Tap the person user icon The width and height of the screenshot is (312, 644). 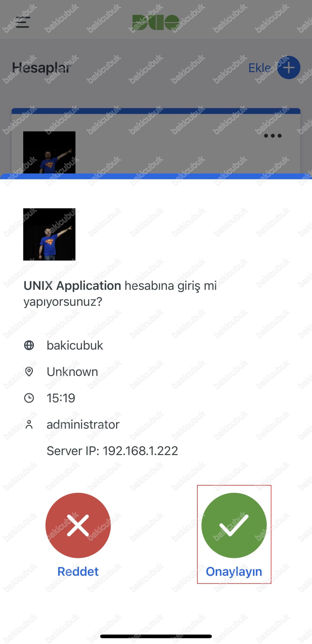29,424
